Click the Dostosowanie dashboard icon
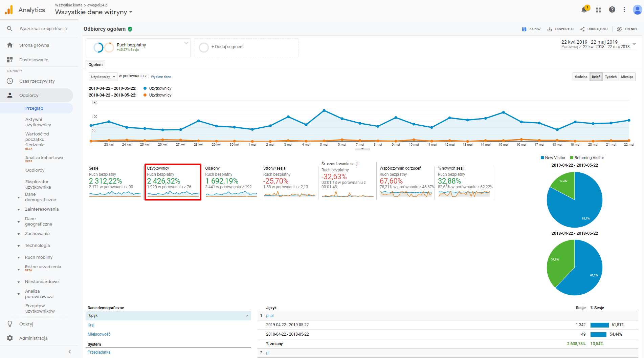The width and height of the screenshot is (644, 358). click(10, 60)
